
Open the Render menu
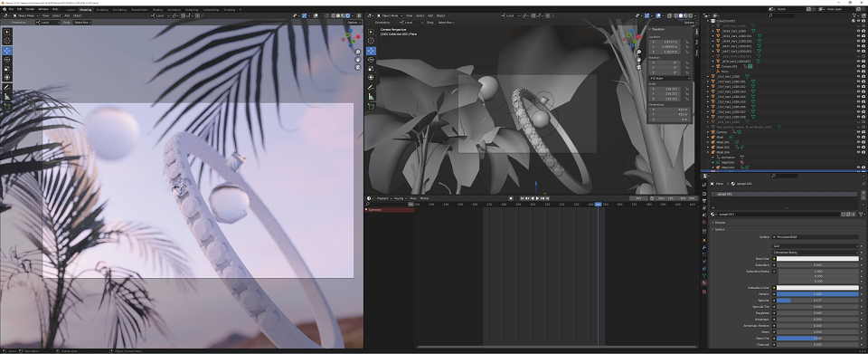point(30,9)
